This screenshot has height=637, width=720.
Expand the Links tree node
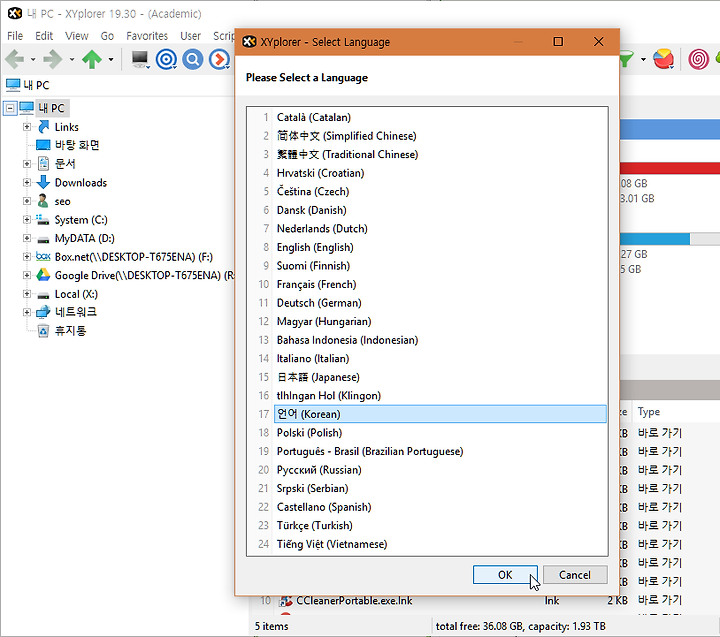(x=27, y=127)
